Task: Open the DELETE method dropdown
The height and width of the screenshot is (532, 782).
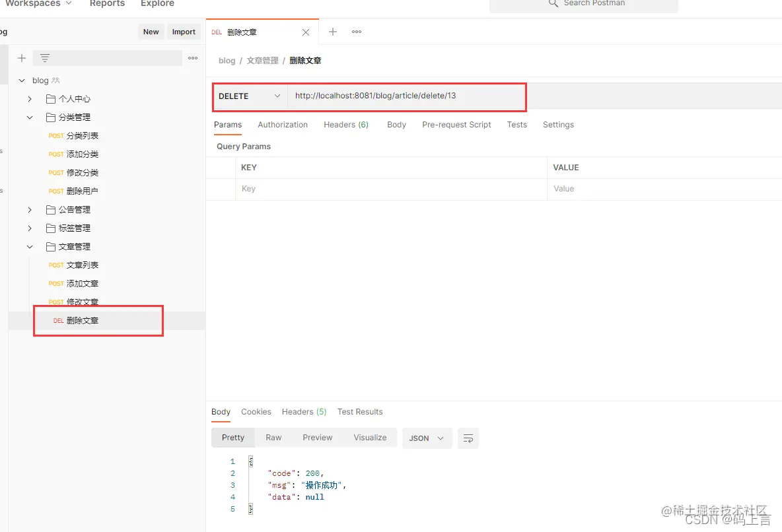Action: [x=250, y=96]
